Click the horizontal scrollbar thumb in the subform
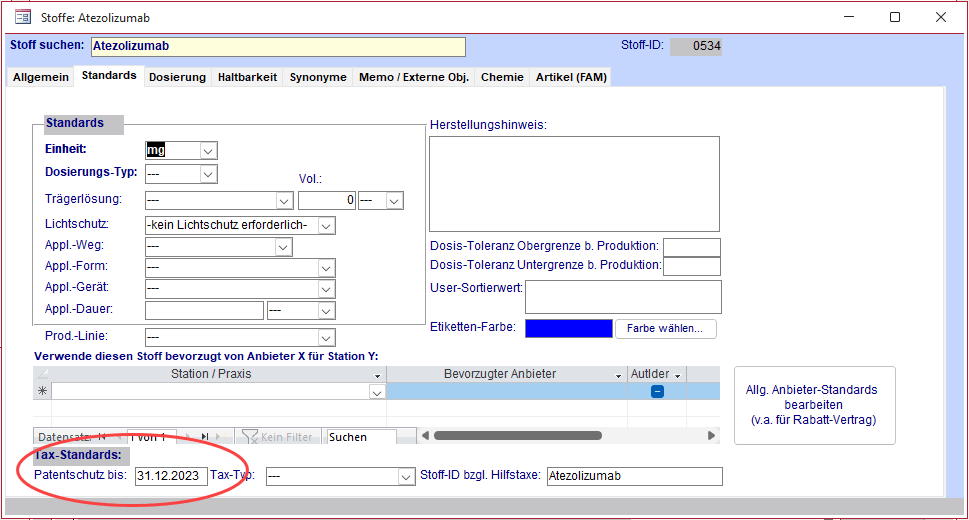 click(518, 436)
